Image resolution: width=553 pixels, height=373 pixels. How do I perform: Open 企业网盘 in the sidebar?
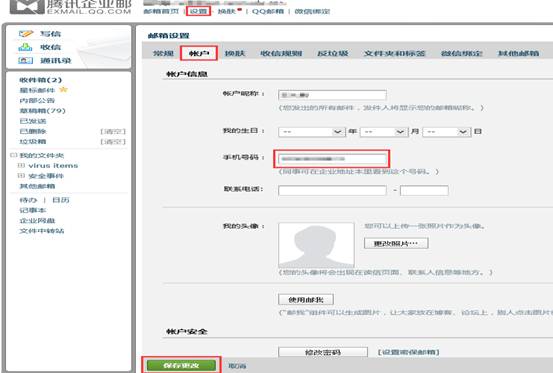click(x=37, y=221)
